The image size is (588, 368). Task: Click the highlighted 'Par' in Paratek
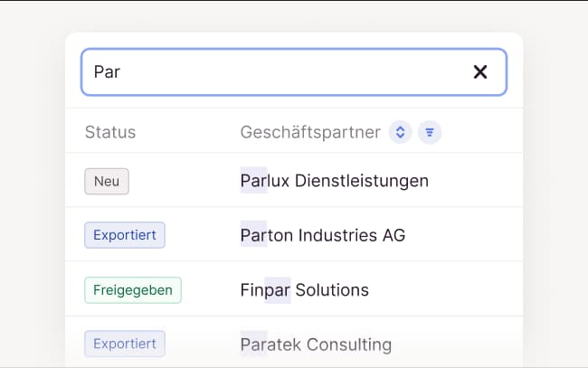[254, 344]
